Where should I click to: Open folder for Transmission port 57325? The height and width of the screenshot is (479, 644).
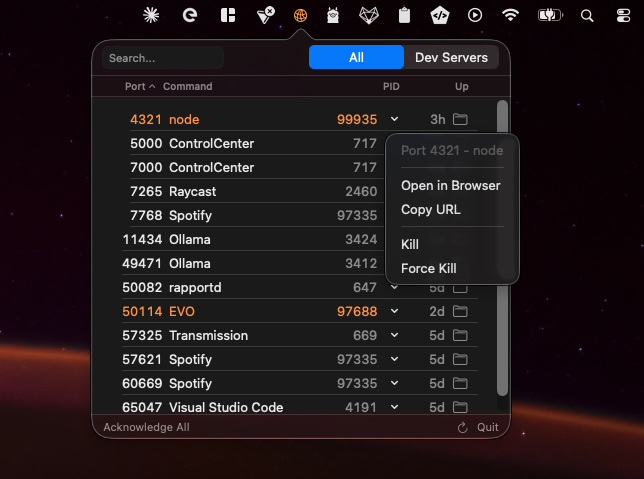pyautogui.click(x=460, y=335)
